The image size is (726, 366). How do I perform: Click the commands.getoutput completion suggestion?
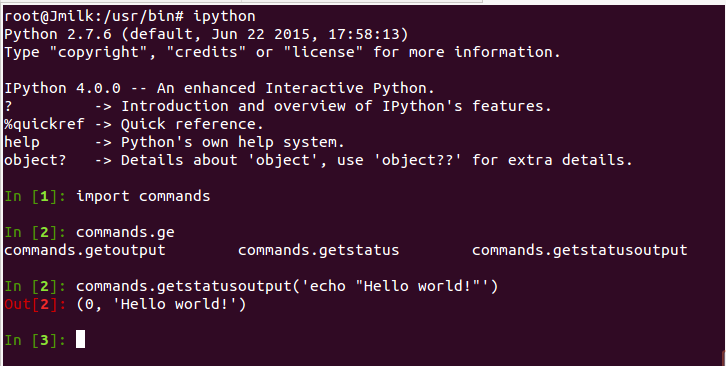pyautogui.click(x=85, y=250)
